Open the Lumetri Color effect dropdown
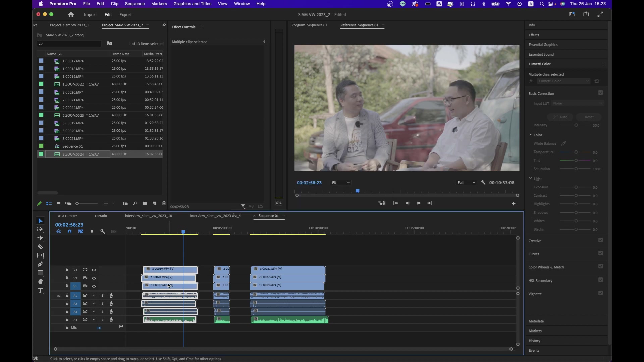 coord(563,81)
